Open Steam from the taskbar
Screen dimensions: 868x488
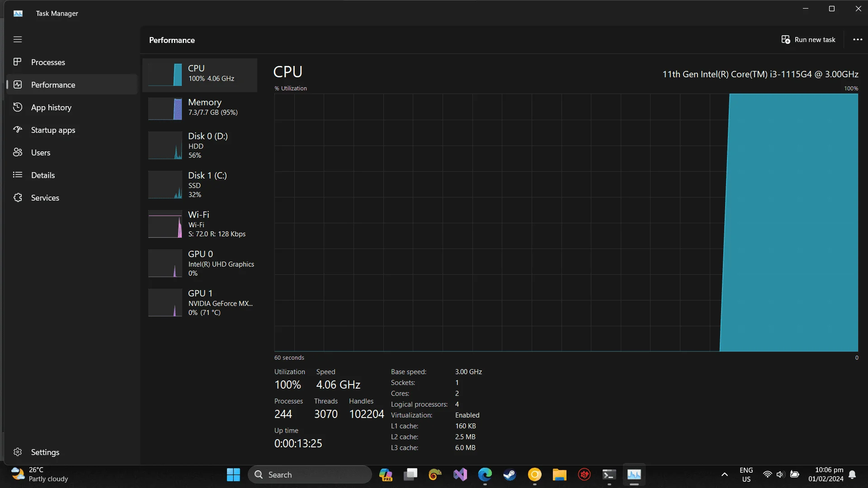pos(510,474)
